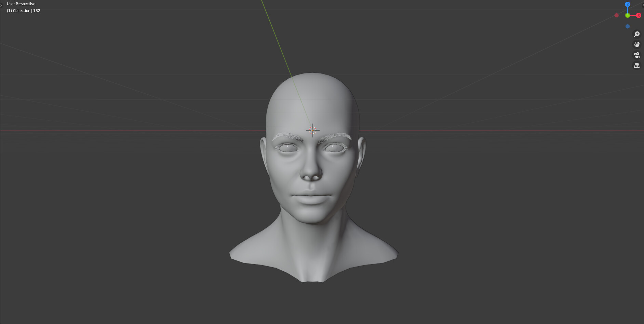Snap view to top by clicking the blue Z ball

pos(628,4)
